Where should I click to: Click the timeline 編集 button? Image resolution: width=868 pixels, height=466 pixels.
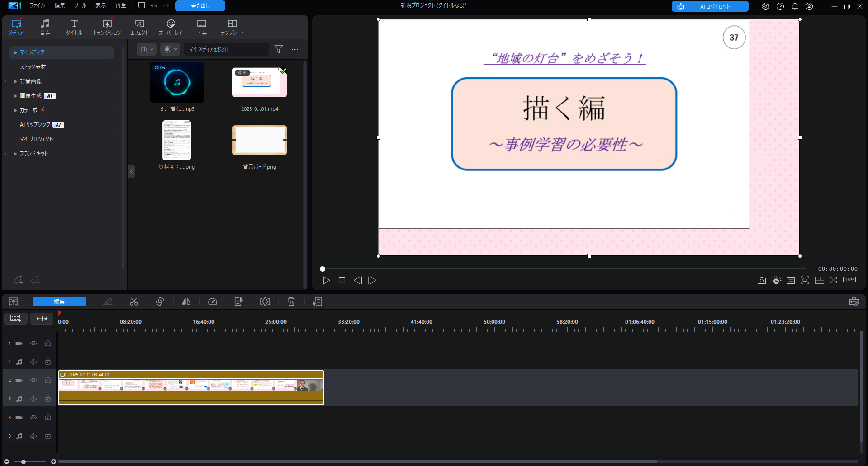point(59,301)
